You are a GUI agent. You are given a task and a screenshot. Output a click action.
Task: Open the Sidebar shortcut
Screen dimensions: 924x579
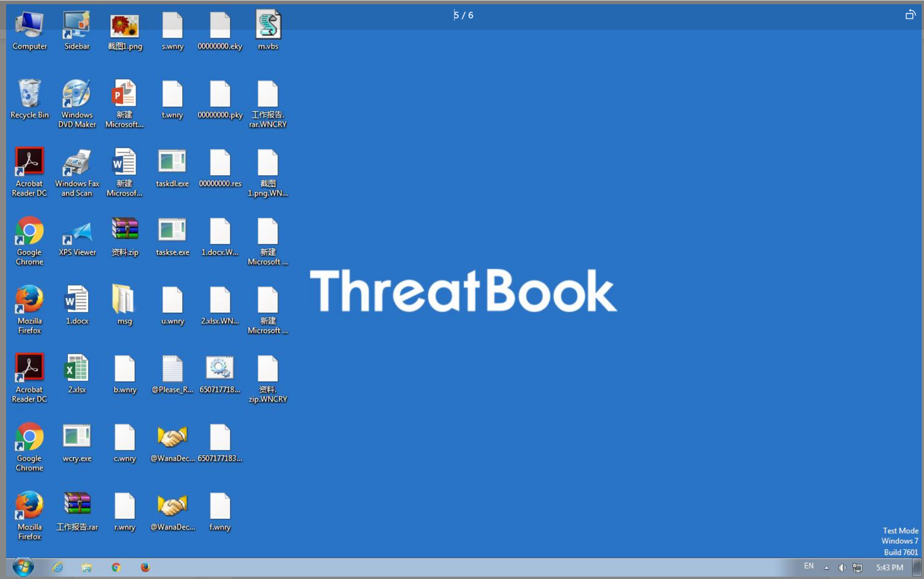tap(77, 31)
